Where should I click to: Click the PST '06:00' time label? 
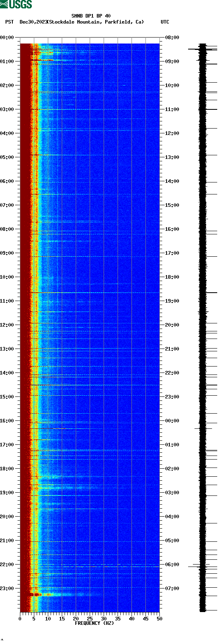[7, 181]
